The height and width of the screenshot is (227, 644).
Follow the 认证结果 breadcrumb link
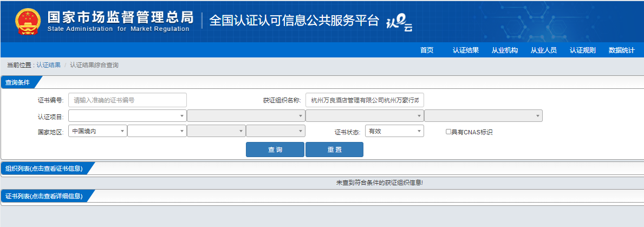coord(48,65)
